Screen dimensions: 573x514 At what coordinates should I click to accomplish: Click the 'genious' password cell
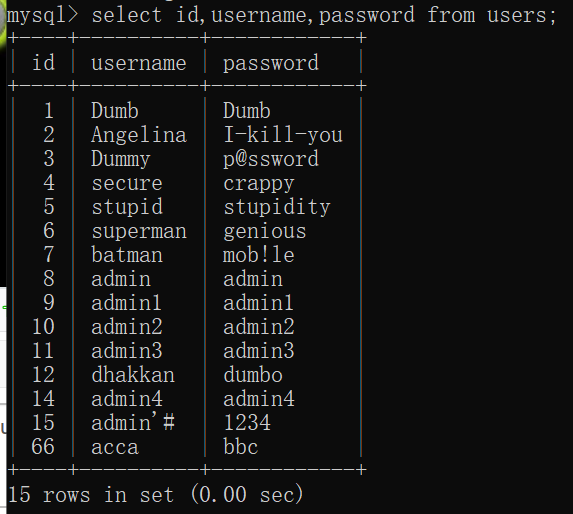tap(265, 232)
